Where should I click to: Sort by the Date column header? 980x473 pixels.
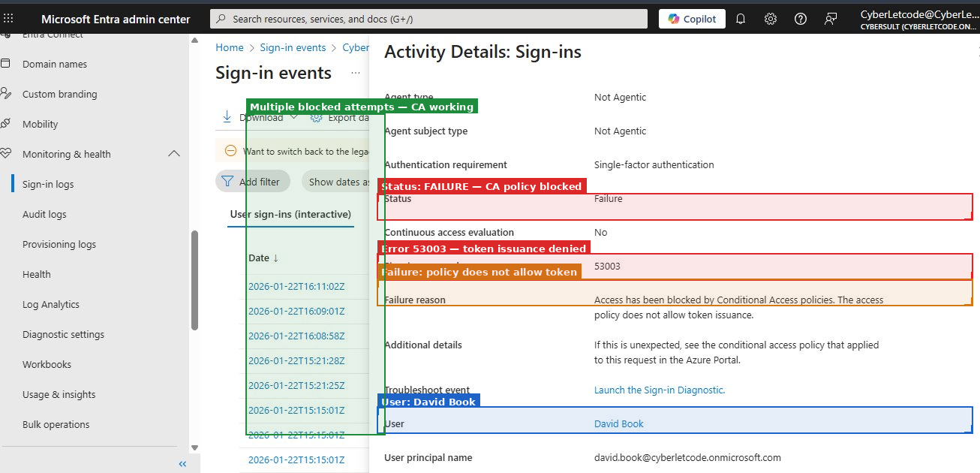(263, 258)
